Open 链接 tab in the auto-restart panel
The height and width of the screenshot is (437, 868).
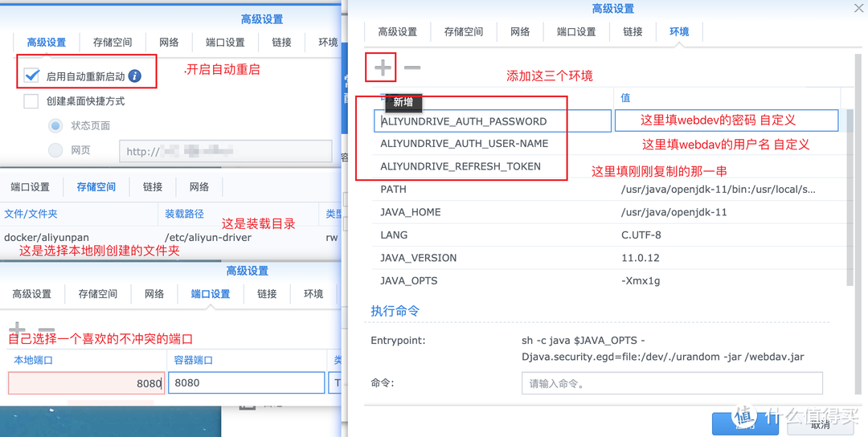pos(282,43)
